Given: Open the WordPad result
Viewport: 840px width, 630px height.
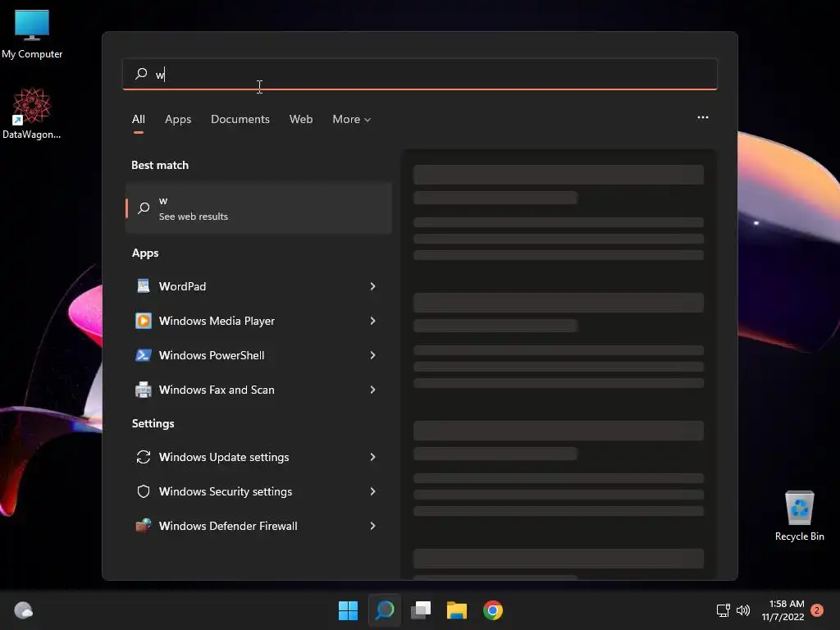Looking at the screenshot, I should point(257,286).
